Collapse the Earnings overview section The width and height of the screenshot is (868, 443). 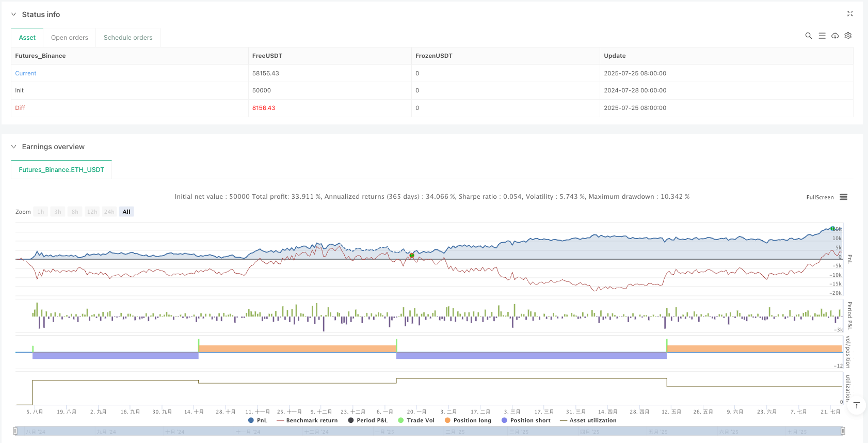pos(14,147)
